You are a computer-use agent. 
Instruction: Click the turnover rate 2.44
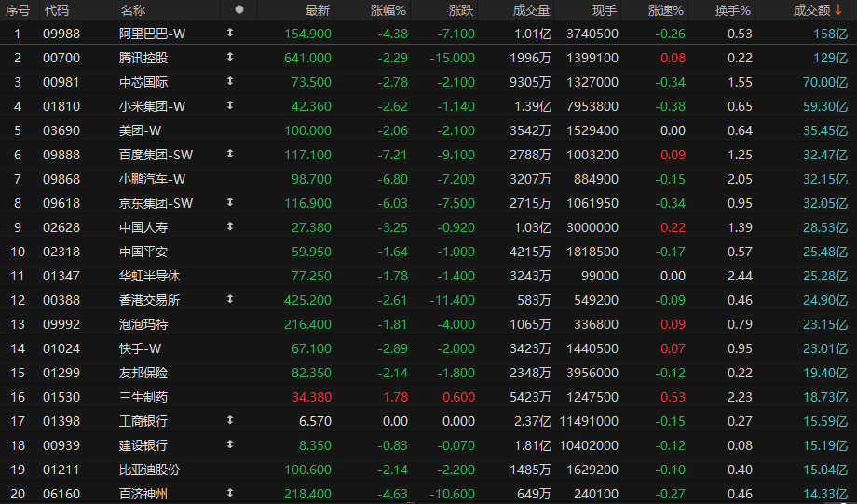(x=740, y=276)
